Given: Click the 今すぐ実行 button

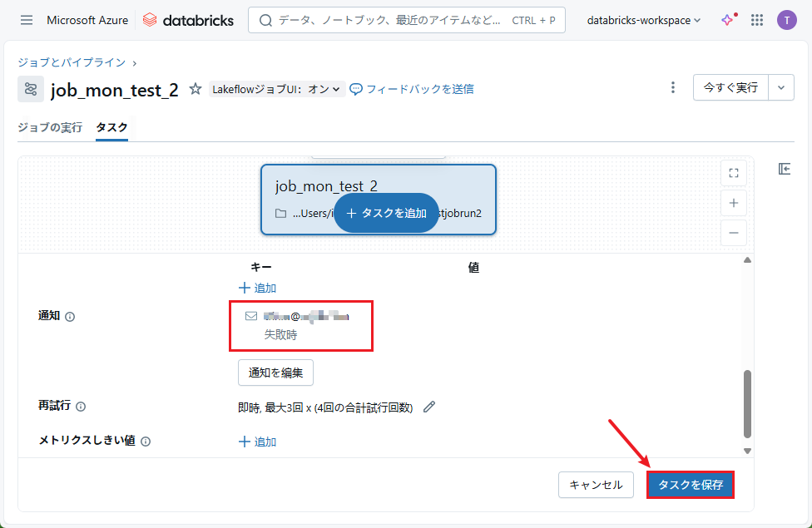Looking at the screenshot, I should [730, 87].
